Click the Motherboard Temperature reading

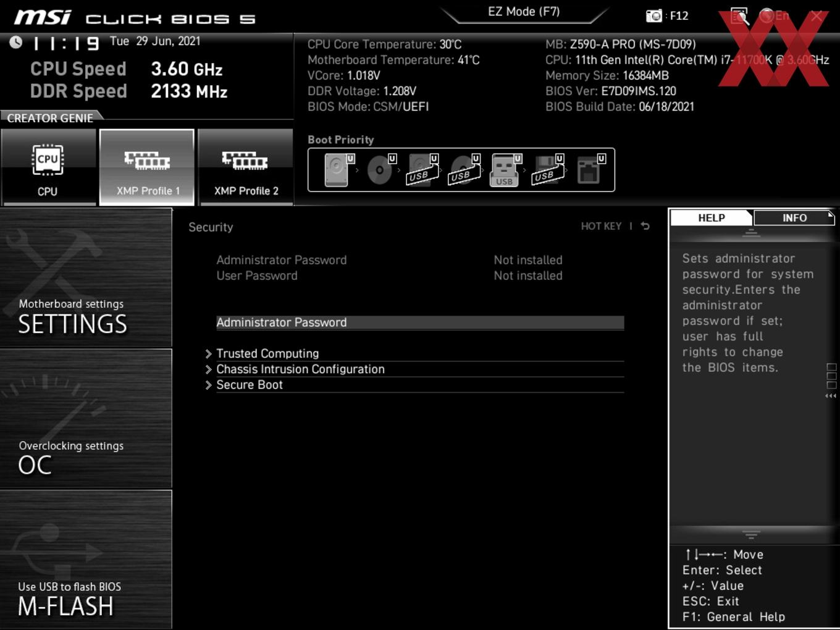point(393,60)
